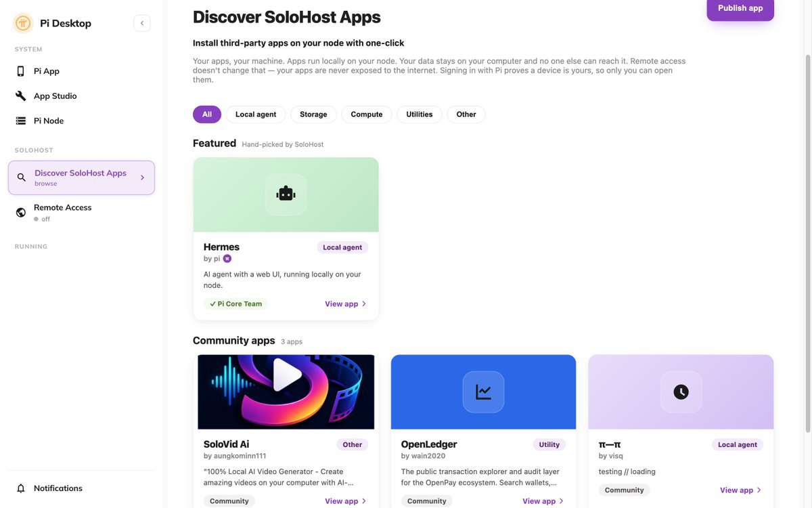Click the Hermes app title
Screen dimensions: 812x508
click(x=221, y=247)
